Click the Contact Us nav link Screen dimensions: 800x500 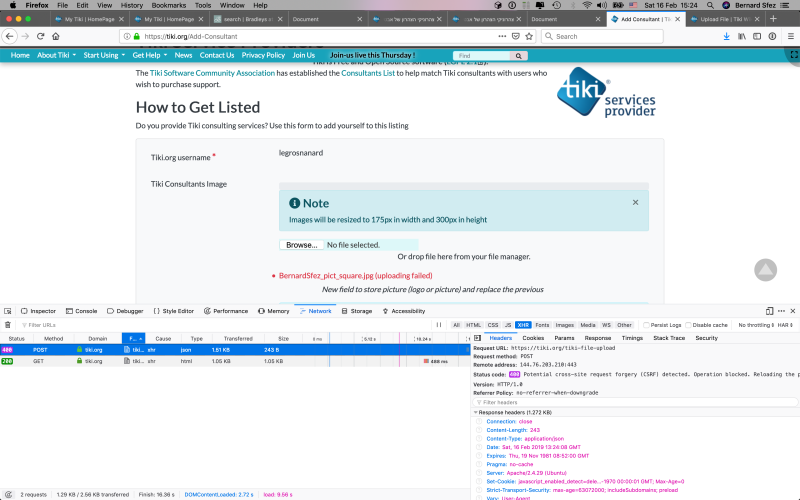point(217,55)
